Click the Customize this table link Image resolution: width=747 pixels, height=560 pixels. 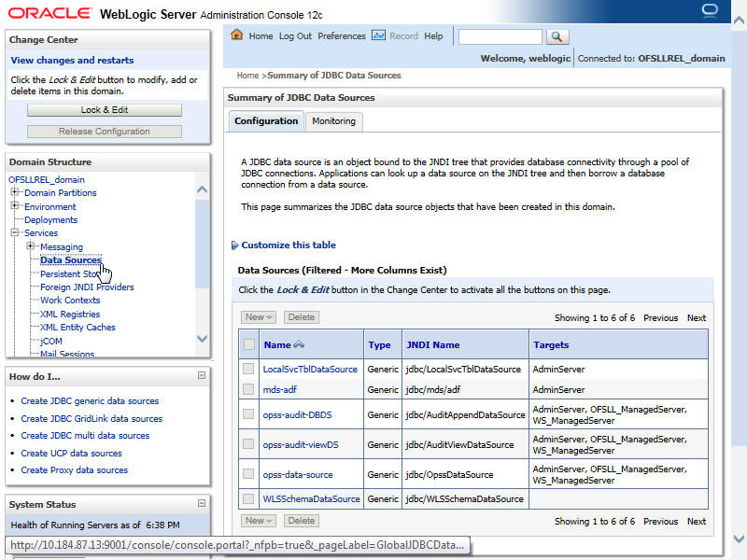click(289, 245)
